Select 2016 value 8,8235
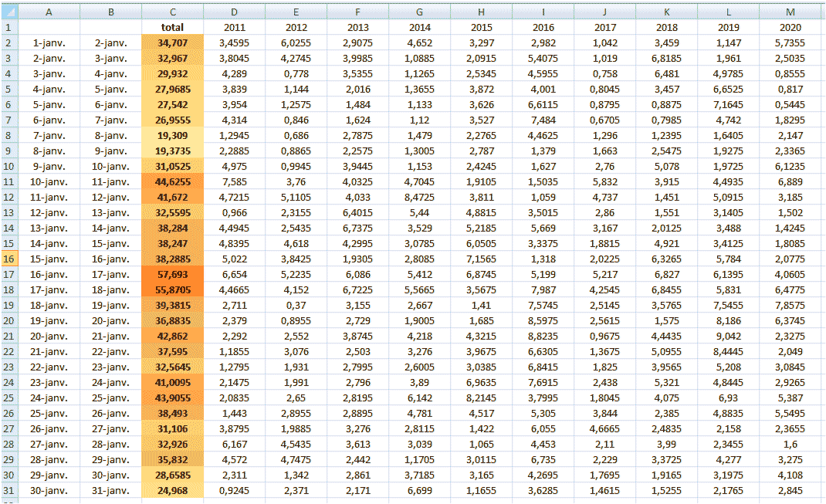This screenshot has width=826, height=504. coord(543,337)
